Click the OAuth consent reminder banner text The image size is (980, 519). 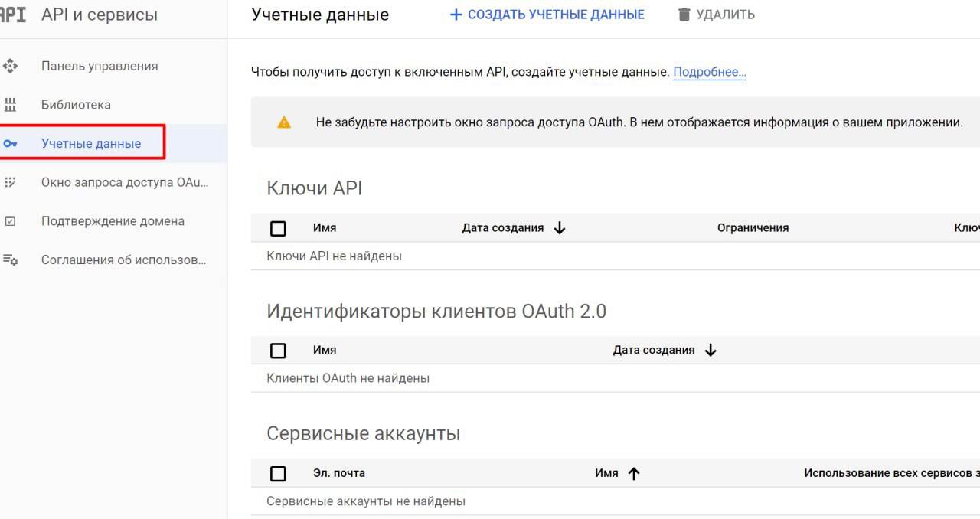[639, 122]
